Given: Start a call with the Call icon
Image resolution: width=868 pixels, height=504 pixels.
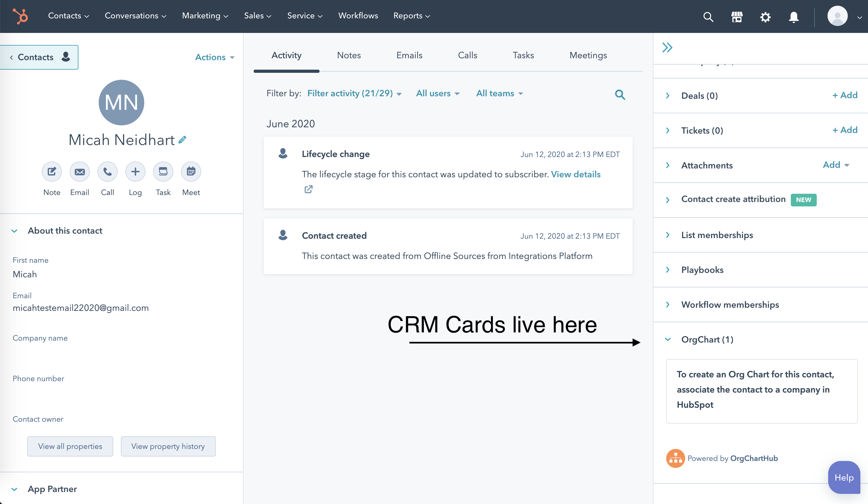Looking at the screenshot, I should click(x=107, y=171).
